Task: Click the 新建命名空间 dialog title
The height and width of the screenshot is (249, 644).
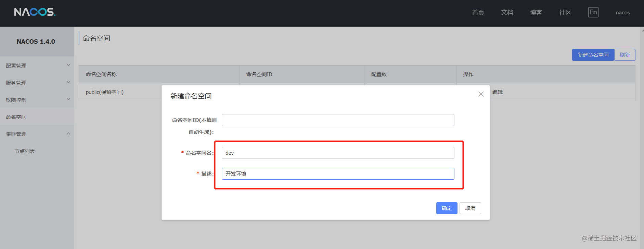Action: click(191, 96)
